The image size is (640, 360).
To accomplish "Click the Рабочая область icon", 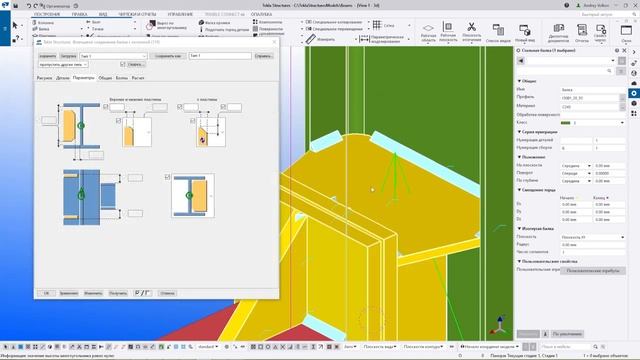I will pyautogui.click(x=428, y=32).
